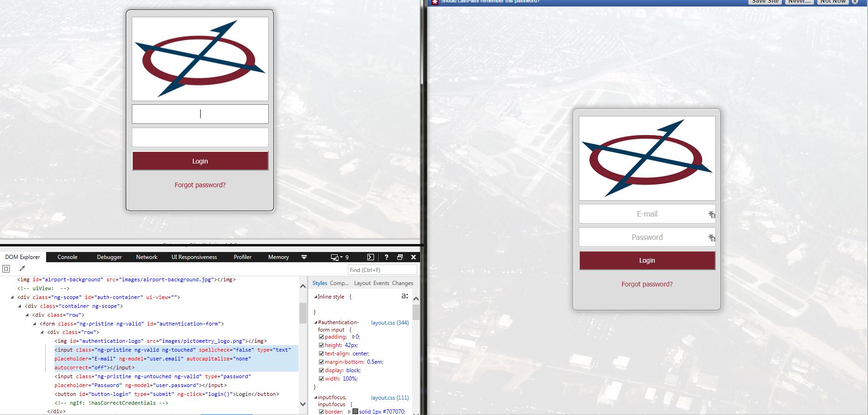Collapse the container ng-scope div node

point(20,306)
